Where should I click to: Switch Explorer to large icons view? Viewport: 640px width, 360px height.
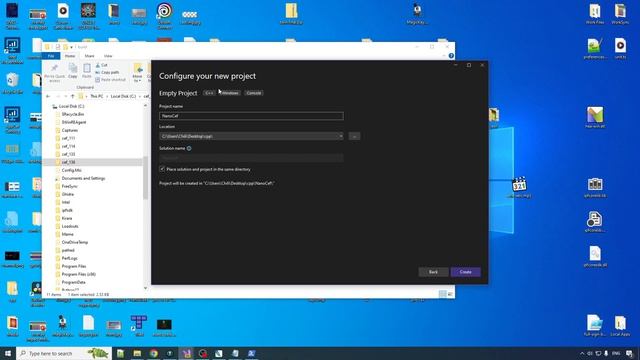450,294
